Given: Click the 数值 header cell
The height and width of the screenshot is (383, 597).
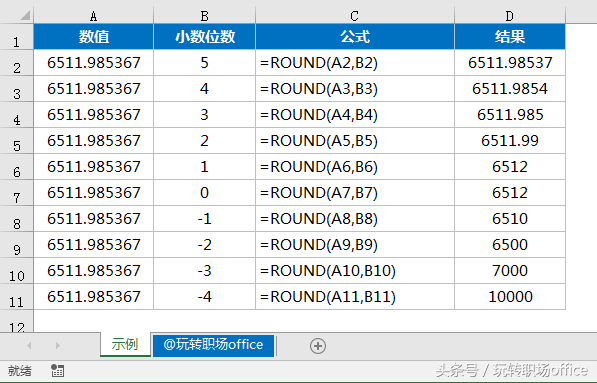Looking at the screenshot, I should click(93, 37).
